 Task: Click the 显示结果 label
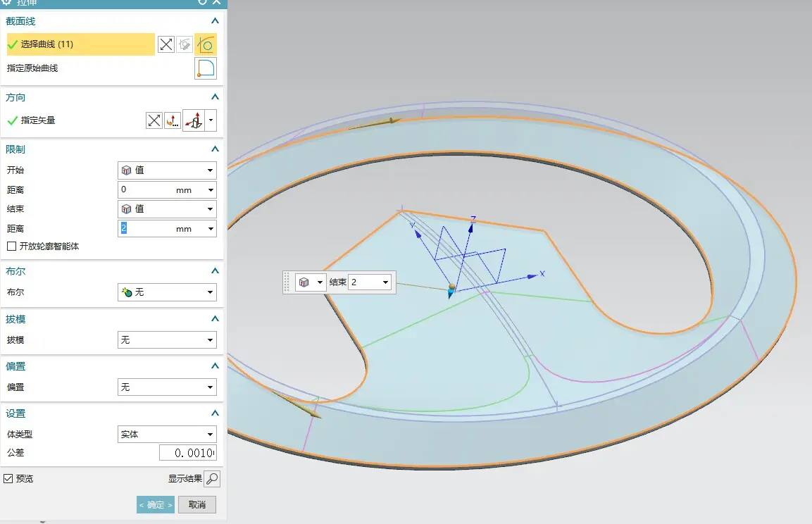pos(185,479)
